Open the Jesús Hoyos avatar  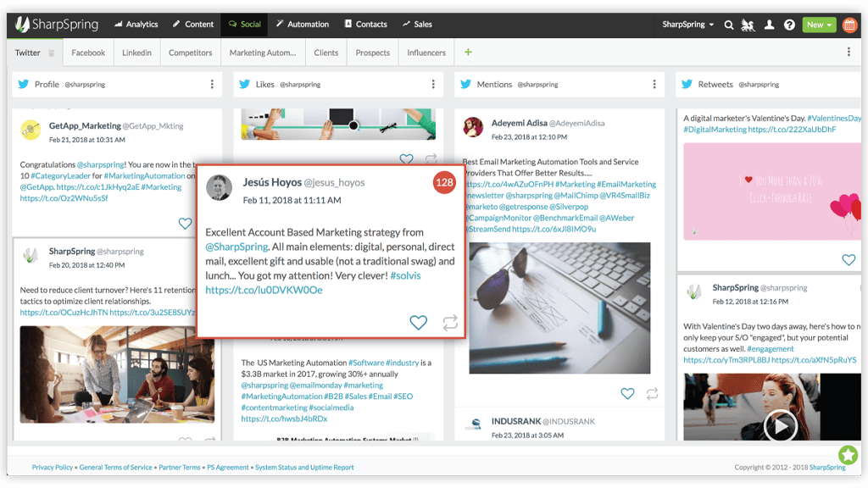coord(220,187)
